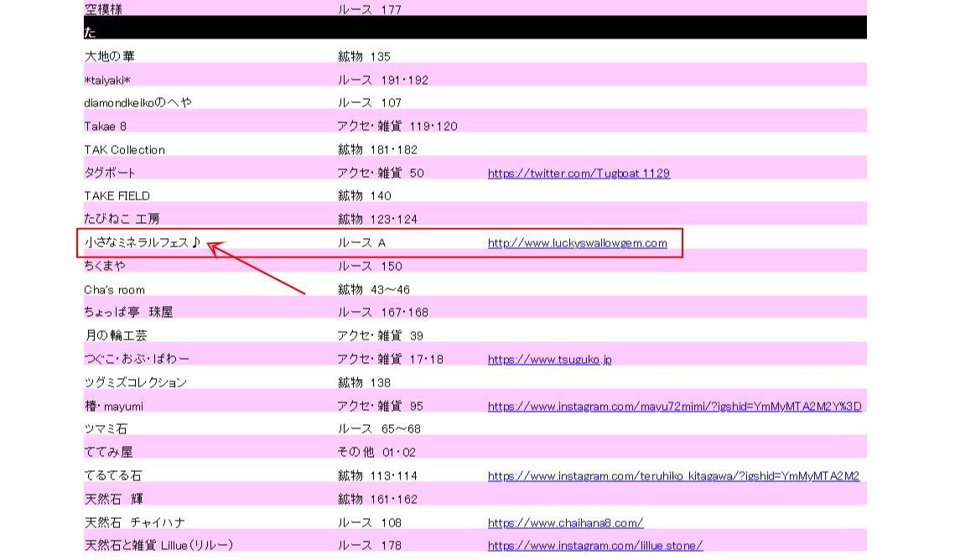Select the たびねこ工房 exhibitor name
The height and width of the screenshot is (560, 955).
pos(122,219)
